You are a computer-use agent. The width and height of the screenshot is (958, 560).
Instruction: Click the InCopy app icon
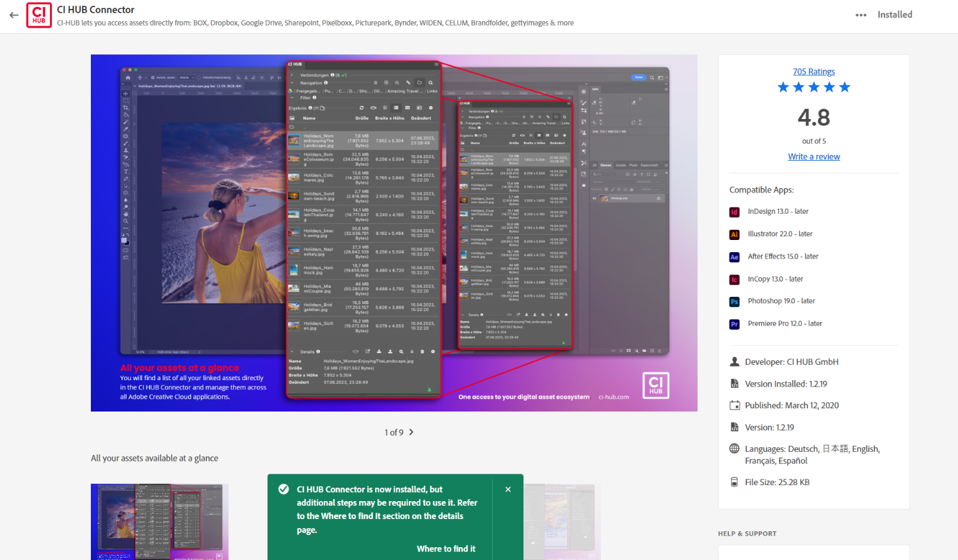point(735,279)
